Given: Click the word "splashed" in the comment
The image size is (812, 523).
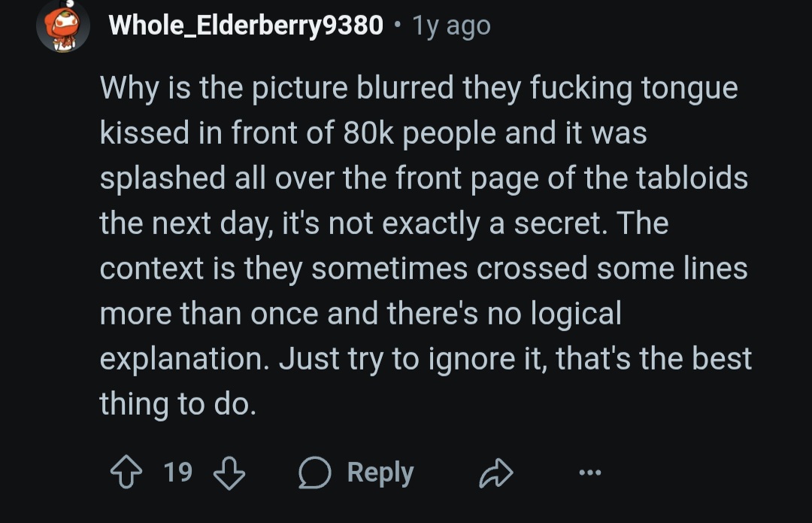Looking at the screenshot, I should 162,178.
